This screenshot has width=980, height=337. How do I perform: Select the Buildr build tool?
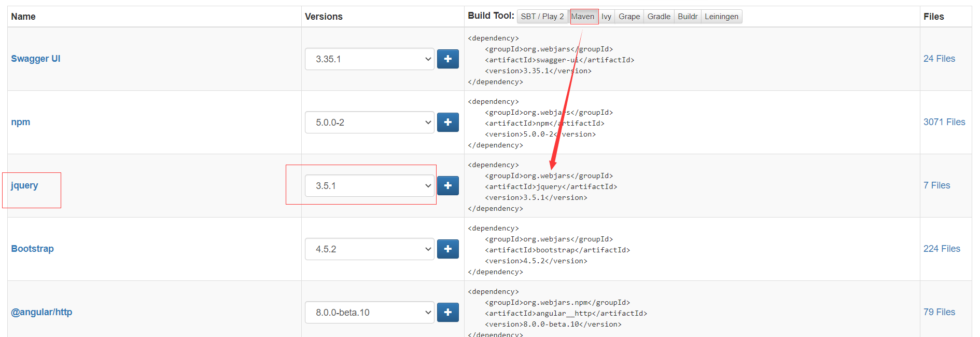tap(688, 17)
